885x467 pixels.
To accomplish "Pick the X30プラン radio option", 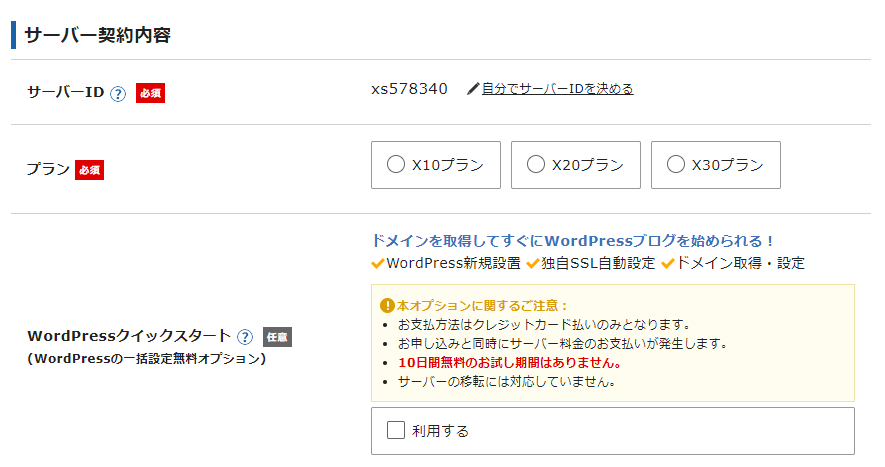I will click(675, 165).
